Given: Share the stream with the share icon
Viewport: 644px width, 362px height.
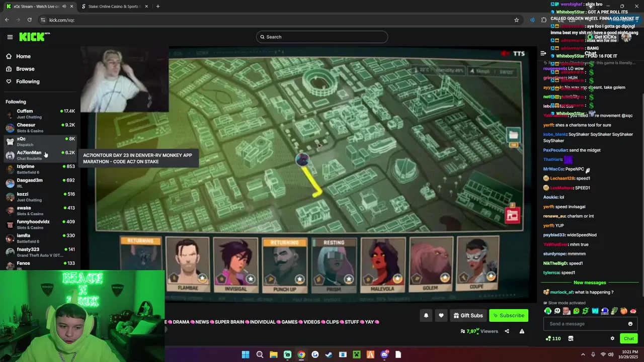Looking at the screenshot, I should tap(507, 331).
